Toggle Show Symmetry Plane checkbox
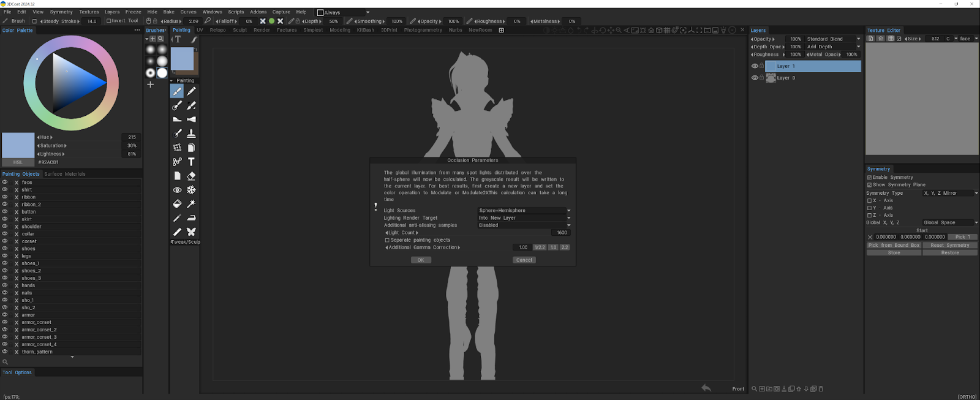This screenshot has height=400, width=980. 869,185
